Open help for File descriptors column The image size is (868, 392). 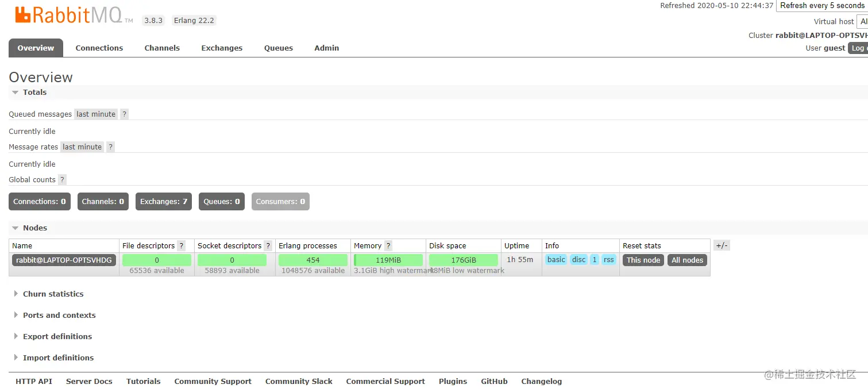coord(182,245)
